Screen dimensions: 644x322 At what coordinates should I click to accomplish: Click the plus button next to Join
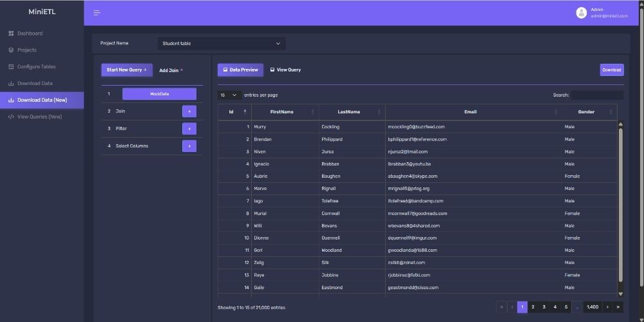click(189, 111)
